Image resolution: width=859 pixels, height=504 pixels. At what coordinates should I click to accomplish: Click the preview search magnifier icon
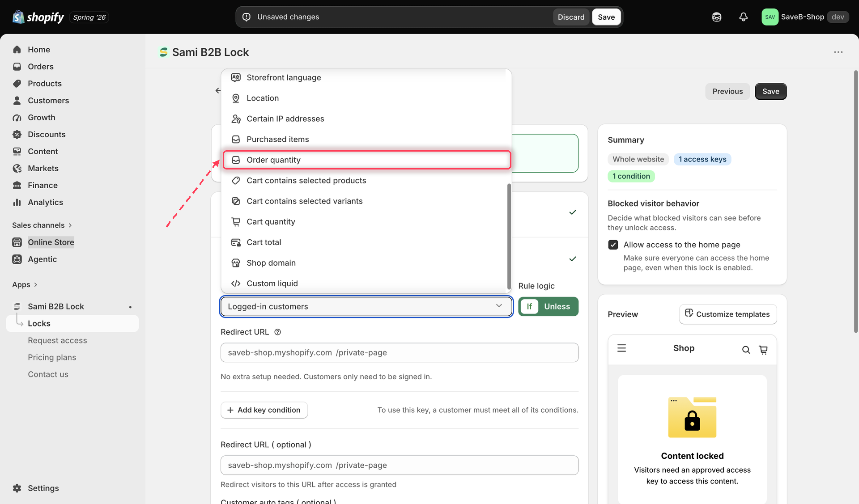746,350
